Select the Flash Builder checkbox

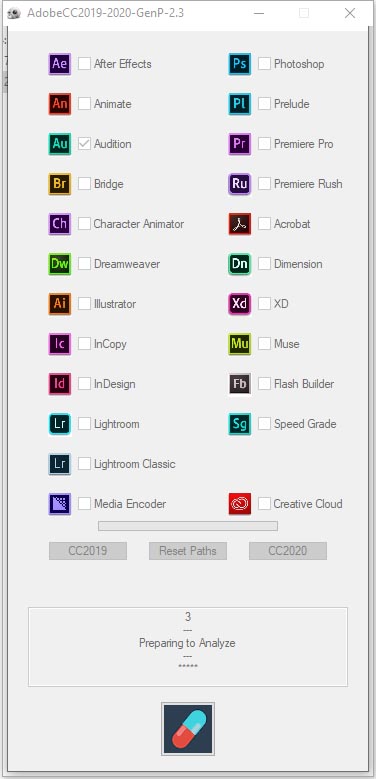[265, 384]
